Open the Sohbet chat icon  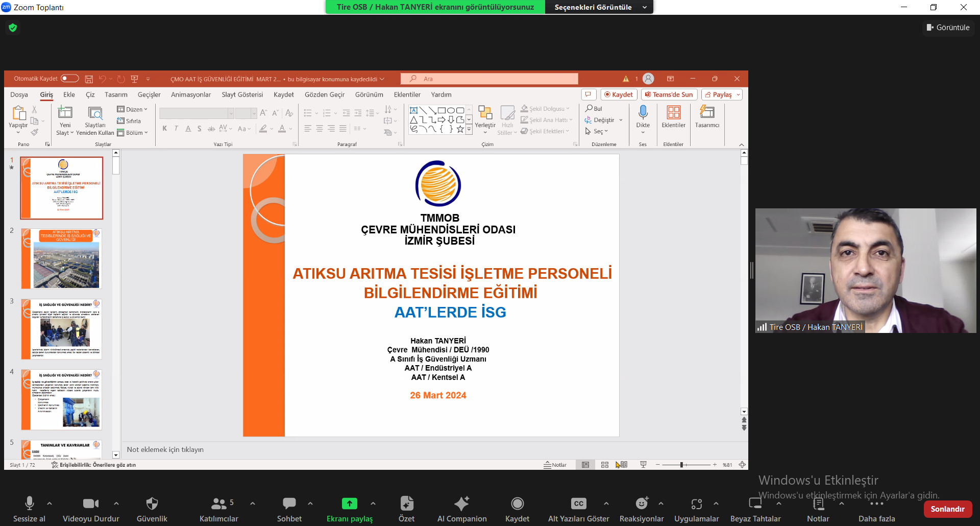[x=289, y=504]
